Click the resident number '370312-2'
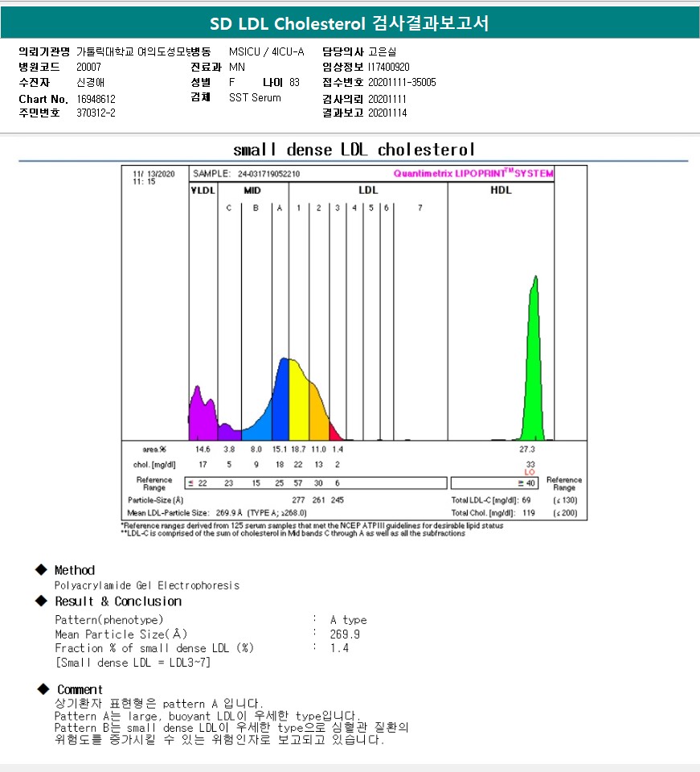The height and width of the screenshot is (772, 700). pos(96,113)
